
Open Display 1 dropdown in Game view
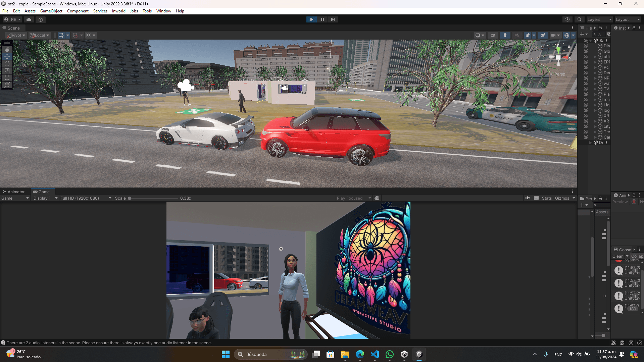(x=45, y=198)
